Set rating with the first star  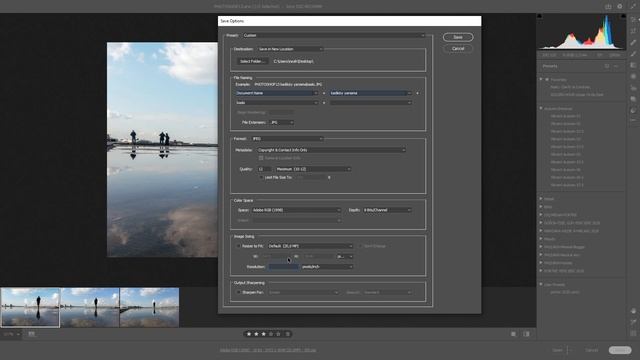pos(249,334)
